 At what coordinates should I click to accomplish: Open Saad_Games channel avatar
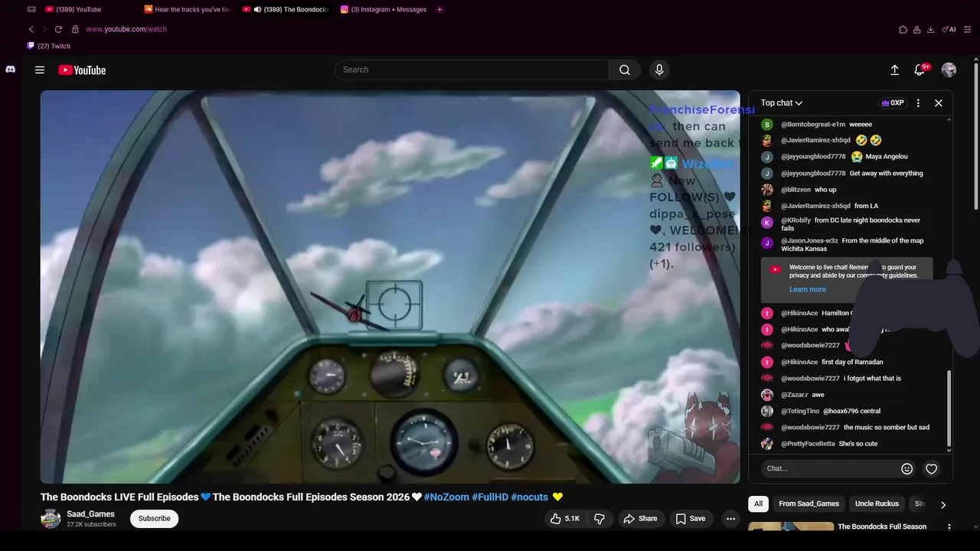coord(51,519)
